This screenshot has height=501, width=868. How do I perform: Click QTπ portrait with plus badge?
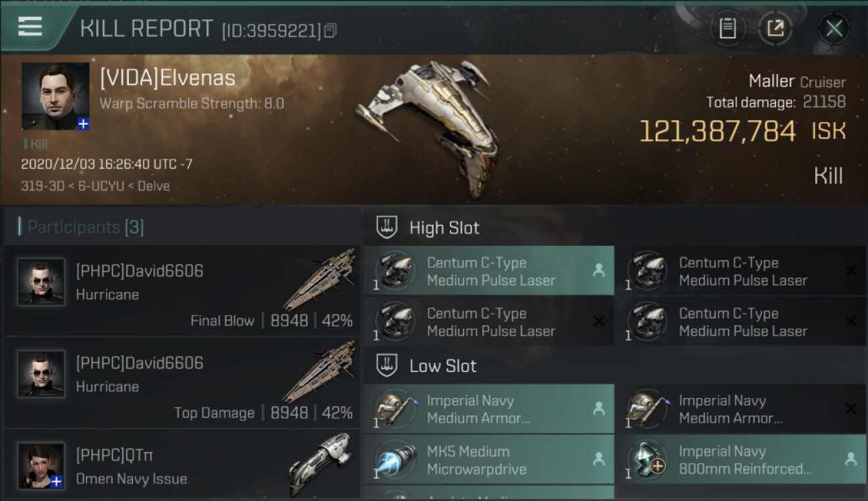click(41, 466)
